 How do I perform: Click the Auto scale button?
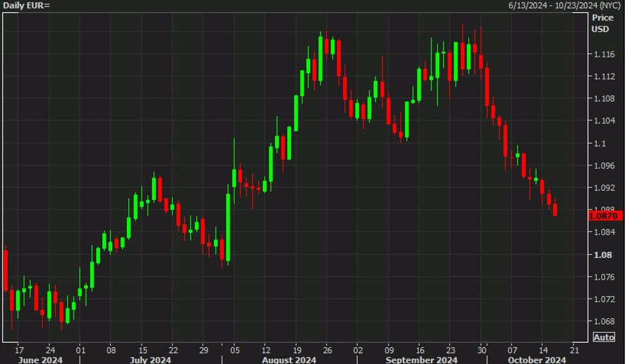point(604,337)
